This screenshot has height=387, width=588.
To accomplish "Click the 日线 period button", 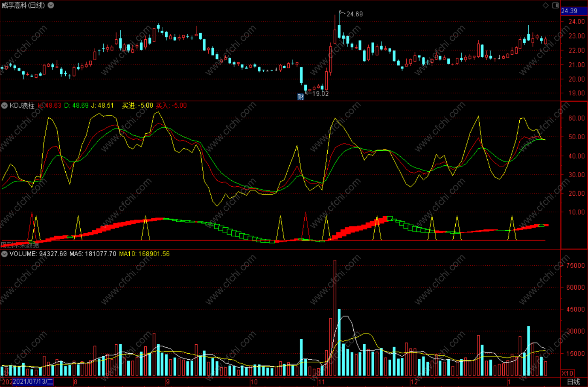I will 573,382.
